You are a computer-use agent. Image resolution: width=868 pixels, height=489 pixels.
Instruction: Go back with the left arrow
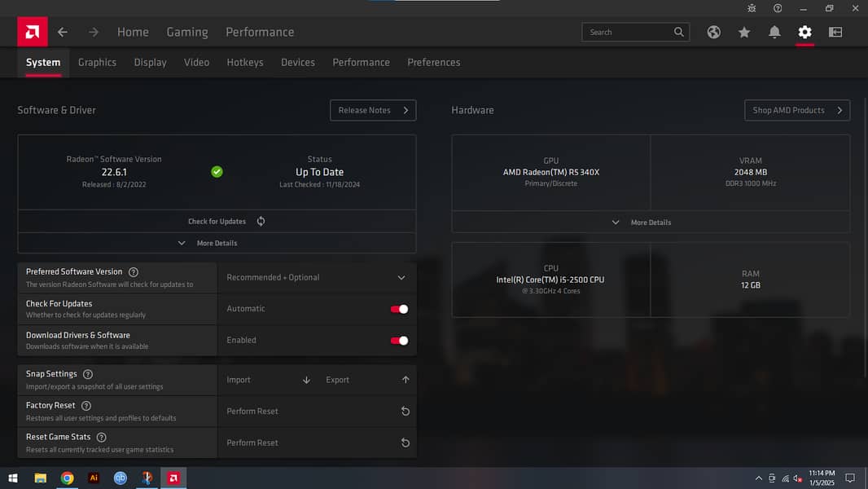[63, 32]
